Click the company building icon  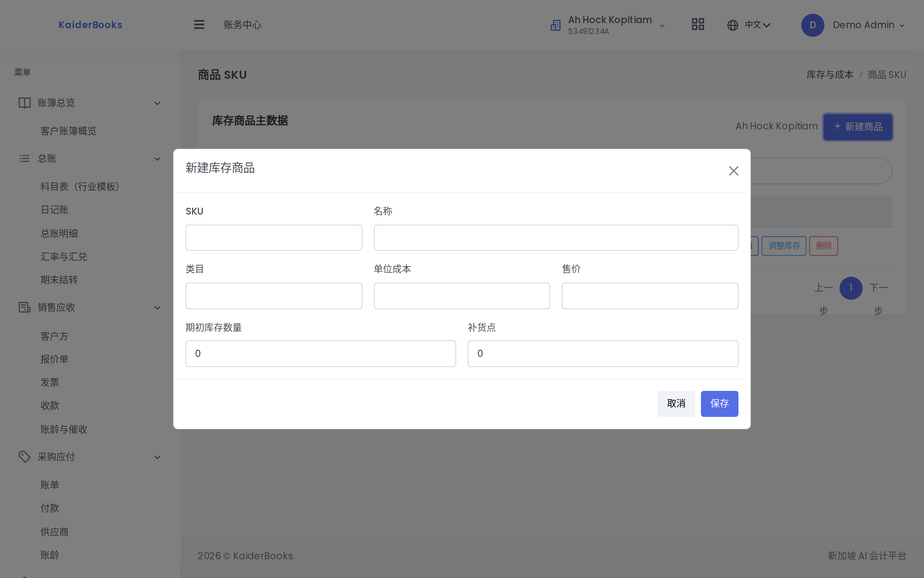(x=555, y=25)
